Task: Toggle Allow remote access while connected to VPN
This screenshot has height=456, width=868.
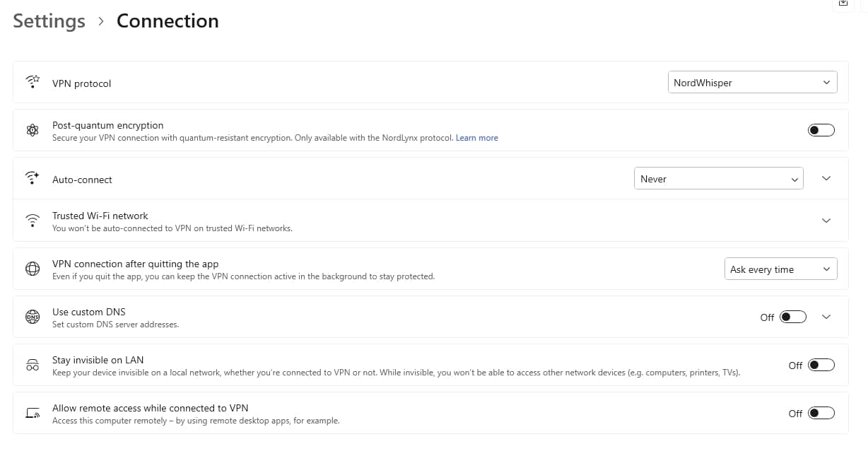Action: (821, 413)
